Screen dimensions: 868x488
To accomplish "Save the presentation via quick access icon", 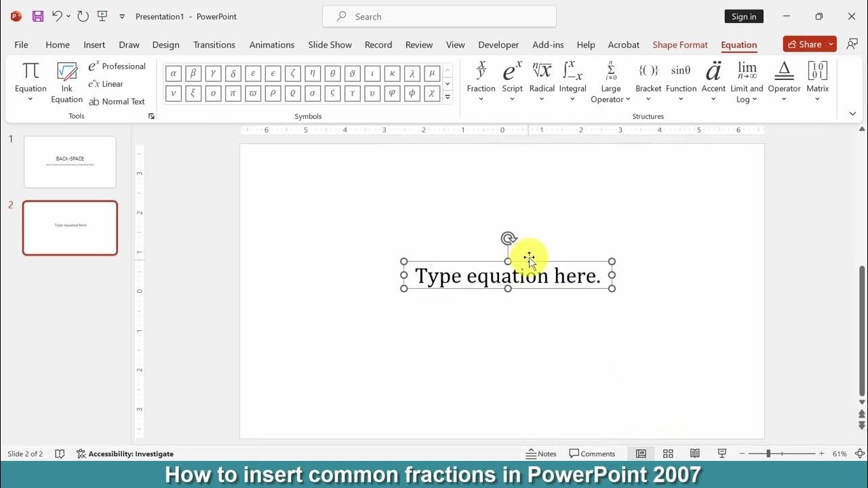I will (x=38, y=16).
